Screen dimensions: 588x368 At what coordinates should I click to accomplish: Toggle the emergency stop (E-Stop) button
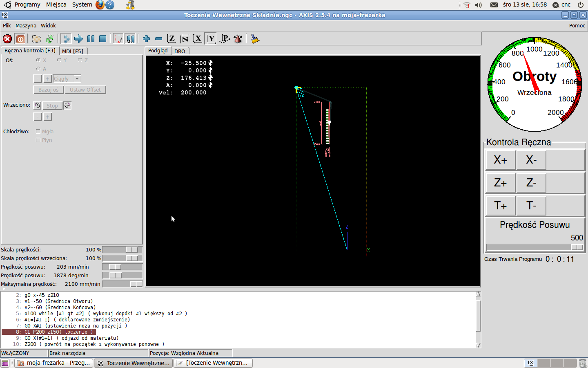(x=7, y=39)
